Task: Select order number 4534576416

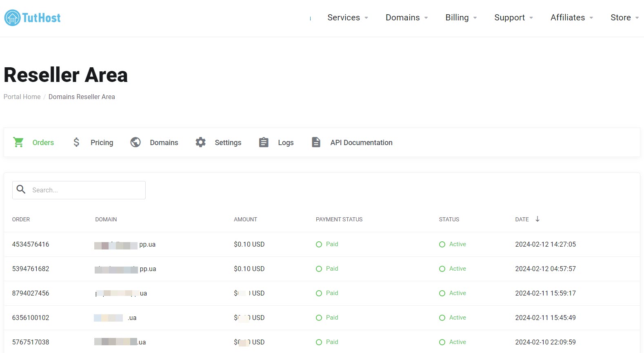Action: 31,244
